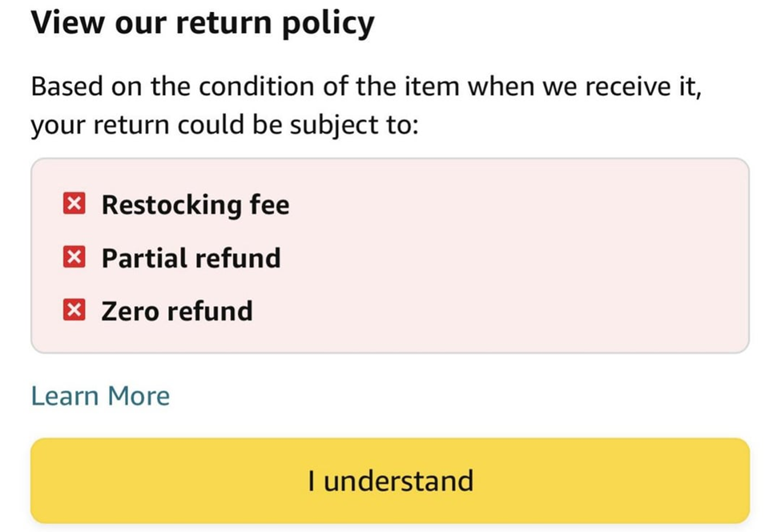Click the text Partial refund
781x532 pixels.
(x=191, y=257)
